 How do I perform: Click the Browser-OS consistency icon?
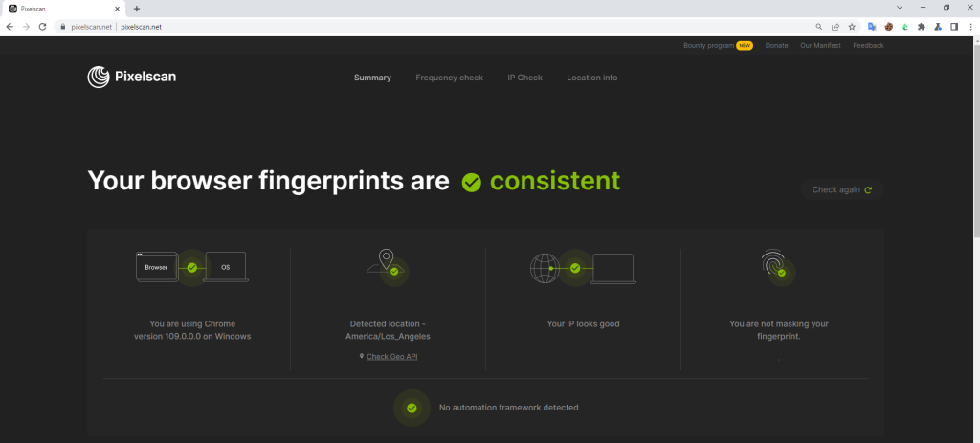coord(191,267)
